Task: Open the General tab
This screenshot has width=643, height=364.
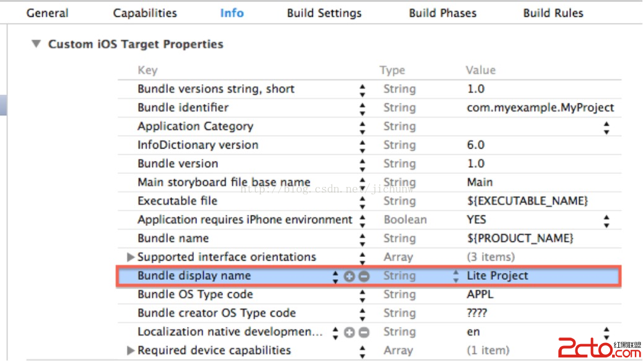Action: 48,13
